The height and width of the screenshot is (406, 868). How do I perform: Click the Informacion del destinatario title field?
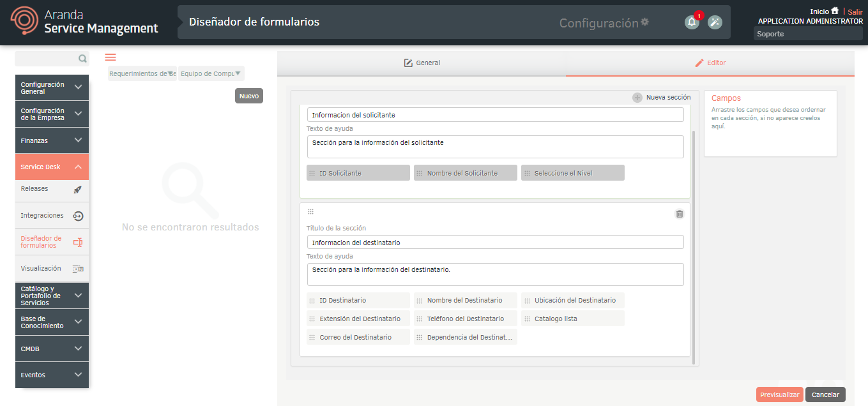click(495, 243)
